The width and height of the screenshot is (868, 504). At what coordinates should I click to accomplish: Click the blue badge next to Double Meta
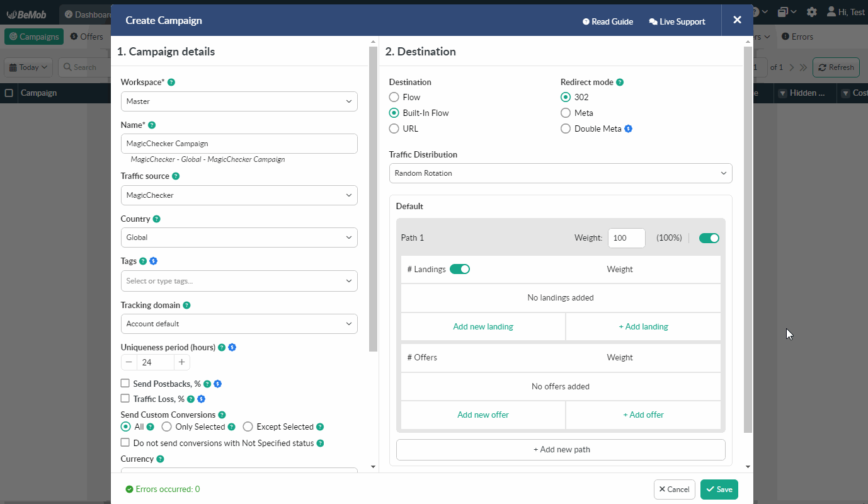point(628,129)
